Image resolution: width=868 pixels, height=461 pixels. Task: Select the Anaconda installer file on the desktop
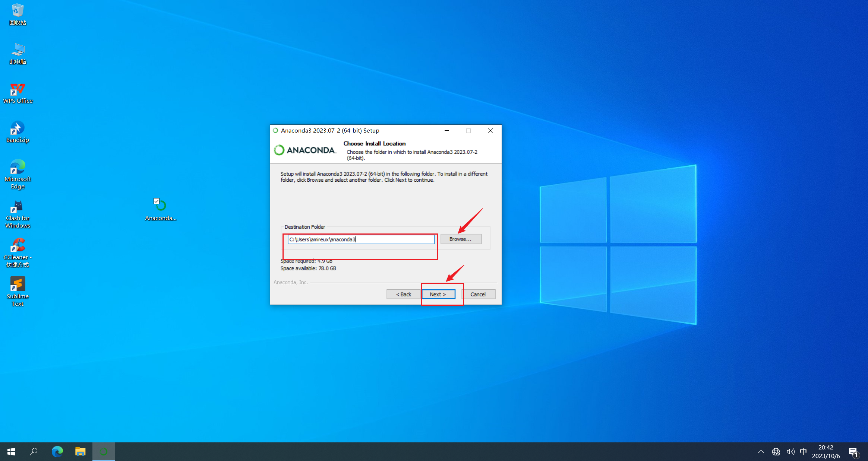[x=161, y=207]
